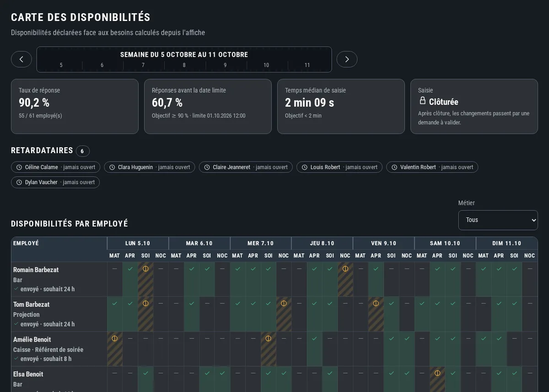The width and height of the screenshot is (549, 392).
Task: Click Tom Barbezat's Monday MAT checkmark
Action: (x=115, y=303)
